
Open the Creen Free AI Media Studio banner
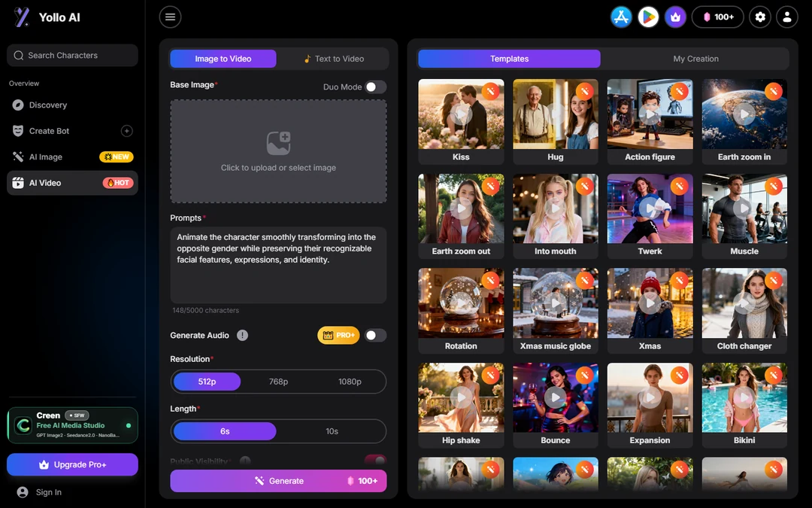tap(72, 425)
